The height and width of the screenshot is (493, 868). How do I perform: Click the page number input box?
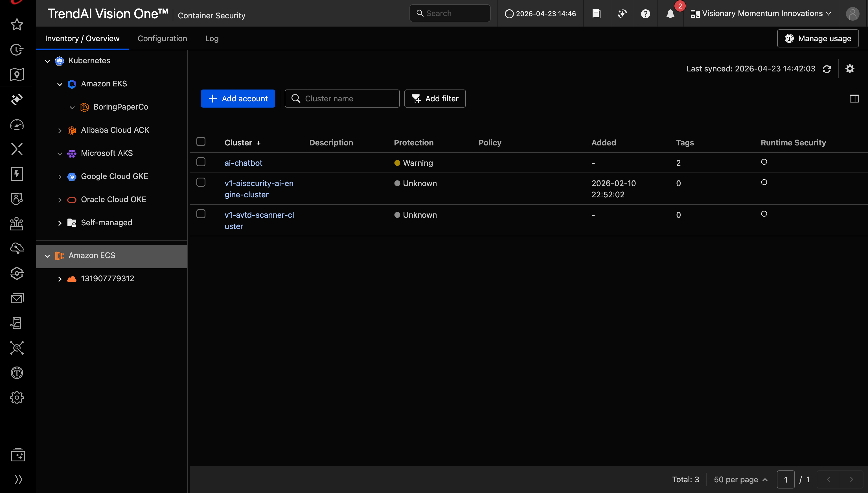pyautogui.click(x=786, y=479)
